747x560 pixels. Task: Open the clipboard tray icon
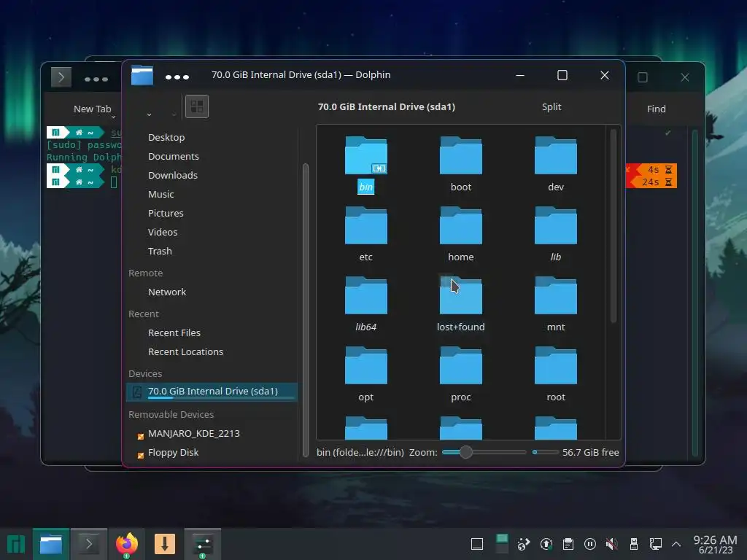click(568, 544)
